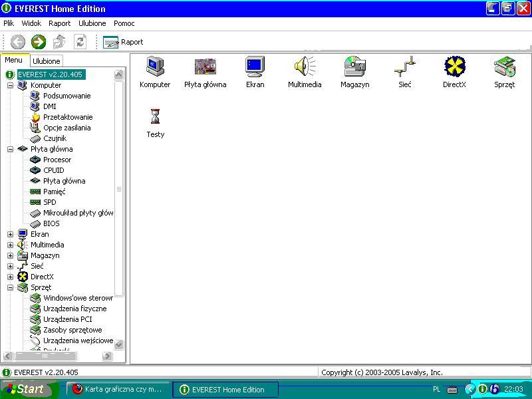The height and width of the screenshot is (399, 532).
Task: Select Procesor in the tree
Action: (57, 160)
